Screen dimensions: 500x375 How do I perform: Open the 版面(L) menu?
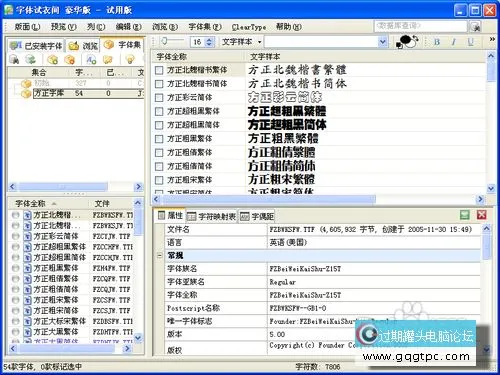(x=27, y=27)
